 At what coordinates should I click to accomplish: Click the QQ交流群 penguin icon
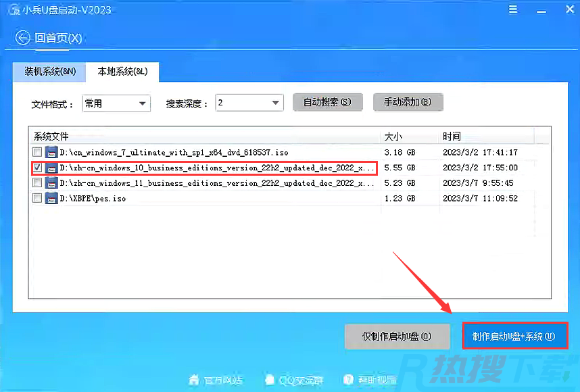click(270, 379)
